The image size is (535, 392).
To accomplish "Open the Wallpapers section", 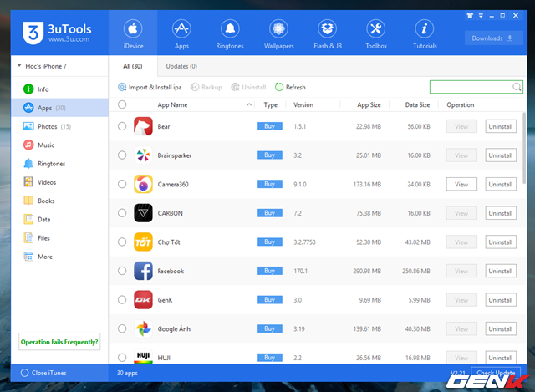I will point(278,33).
